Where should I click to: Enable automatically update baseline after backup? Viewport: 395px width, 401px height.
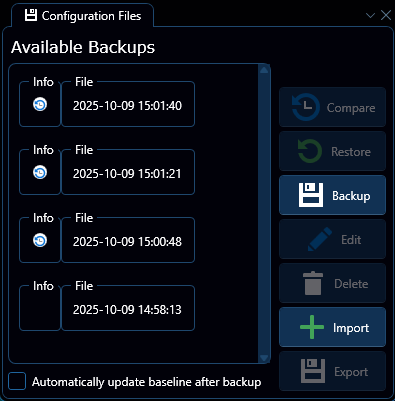[x=17, y=381]
